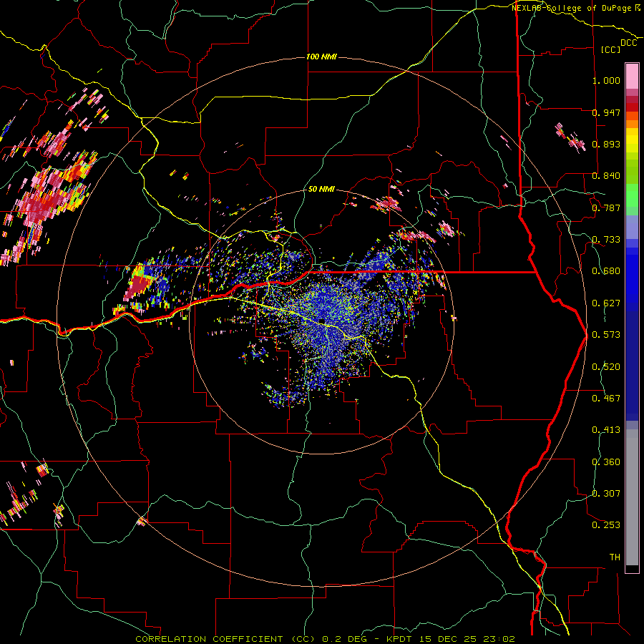644x644 pixels.
Task: Click the DCC label above the color bar
Action: coord(628,43)
